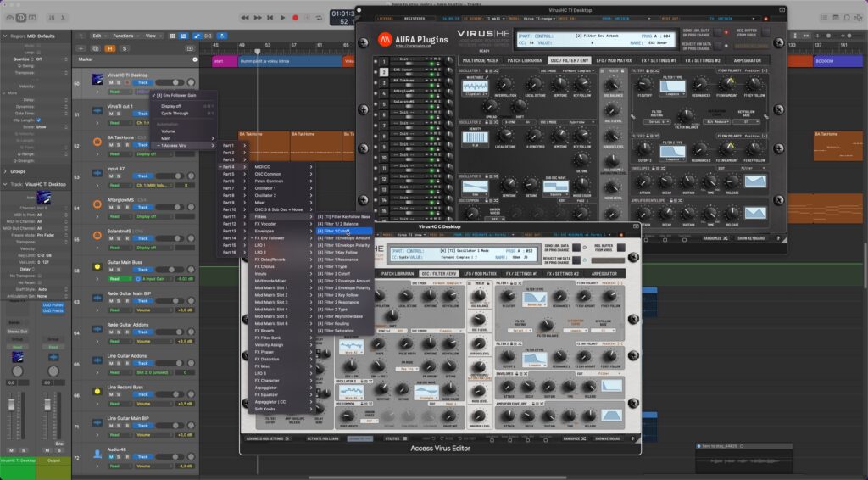Click the amplifier envelope graph in TI window
This screenshot has height=480, width=868.
(755, 213)
